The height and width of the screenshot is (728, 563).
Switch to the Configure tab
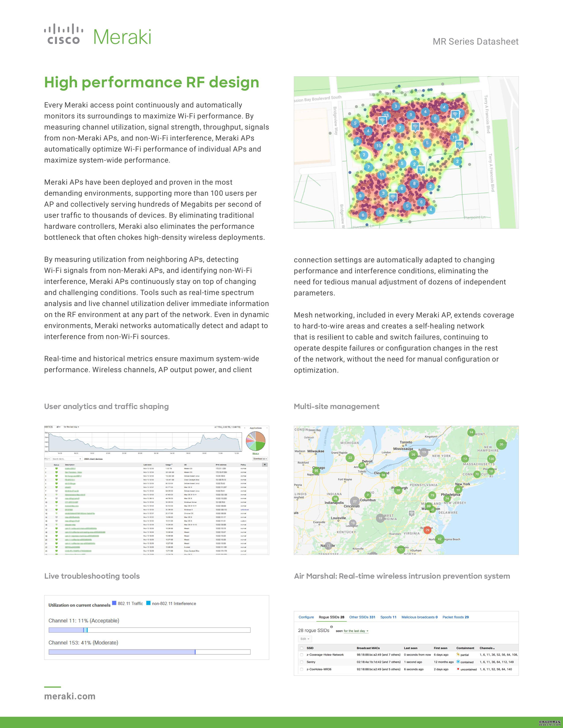click(306, 617)
